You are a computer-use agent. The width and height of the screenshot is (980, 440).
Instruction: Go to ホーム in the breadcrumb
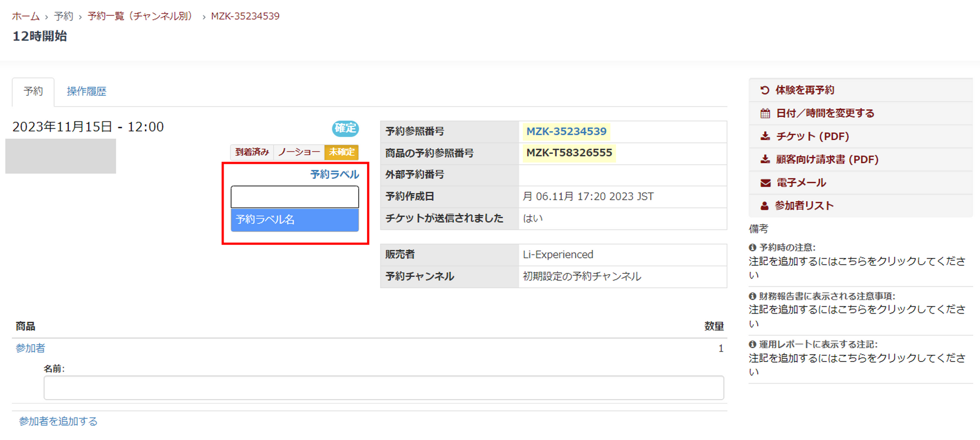click(26, 16)
